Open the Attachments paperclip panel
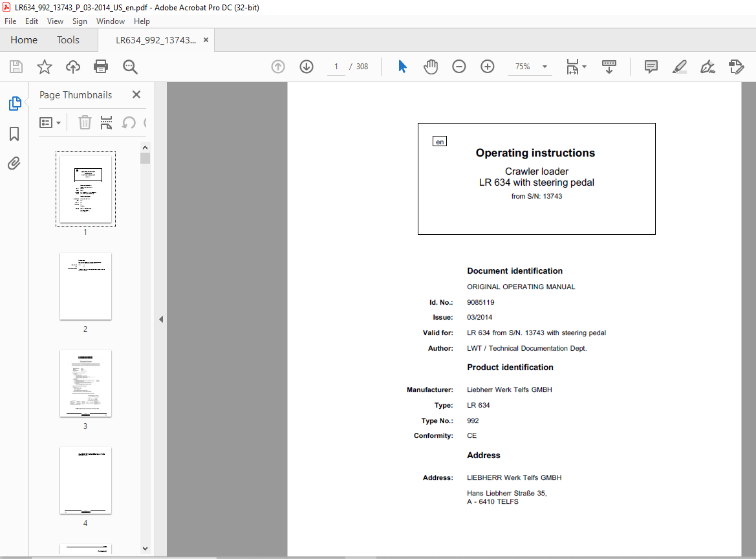The height and width of the screenshot is (559, 756). (x=14, y=164)
